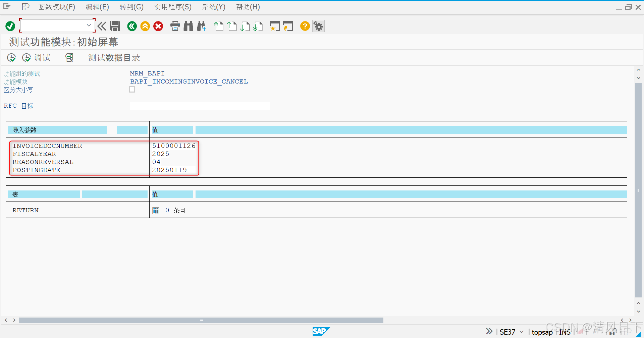Image resolution: width=644 pixels, height=338 pixels.
Task: Open the Customize Local Layout gear icon
Action: pyautogui.click(x=318, y=26)
